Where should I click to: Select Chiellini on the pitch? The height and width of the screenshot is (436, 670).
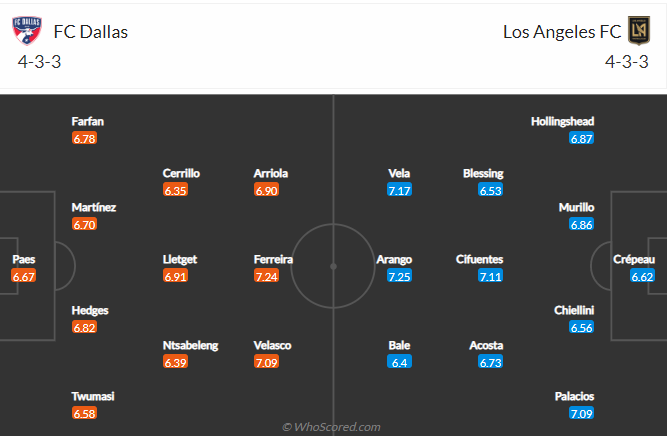point(574,310)
